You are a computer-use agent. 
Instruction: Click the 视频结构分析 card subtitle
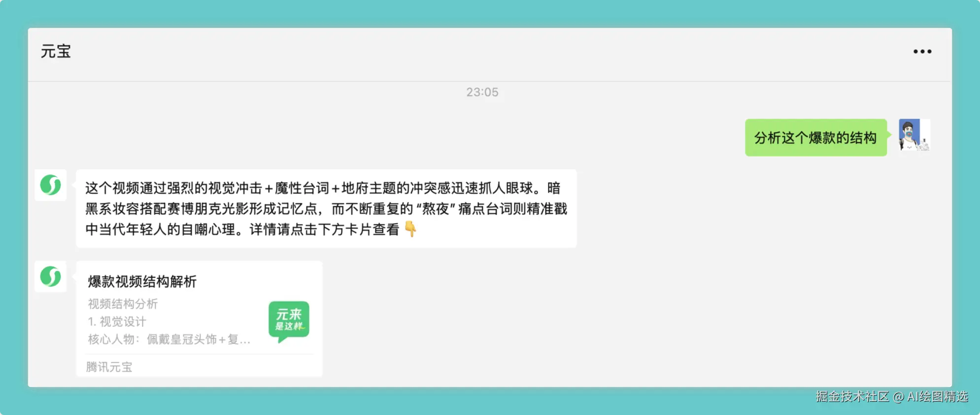pos(123,304)
